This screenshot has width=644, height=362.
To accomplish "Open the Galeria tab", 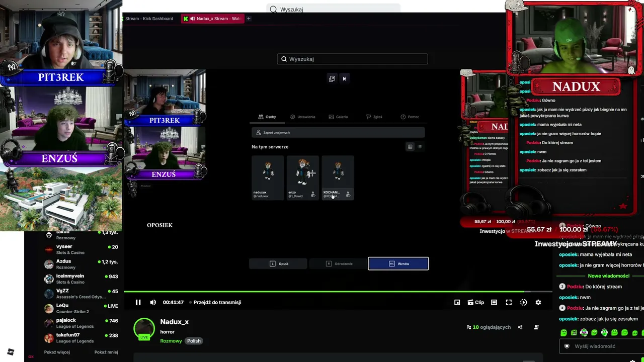I will 338,117.
